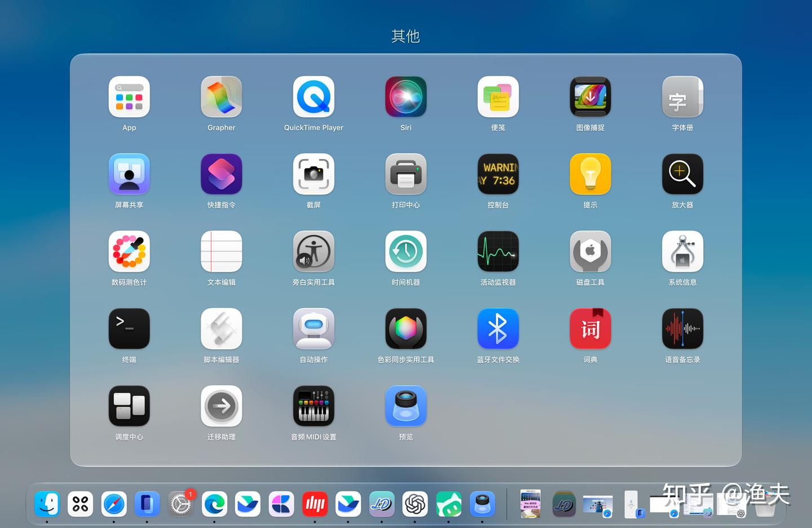Open 字体册 (Font Book)
The image size is (812, 528).
click(x=682, y=97)
